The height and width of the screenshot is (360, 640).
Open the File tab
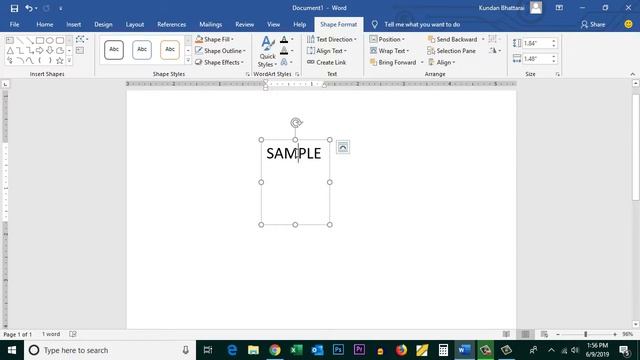tap(14, 24)
